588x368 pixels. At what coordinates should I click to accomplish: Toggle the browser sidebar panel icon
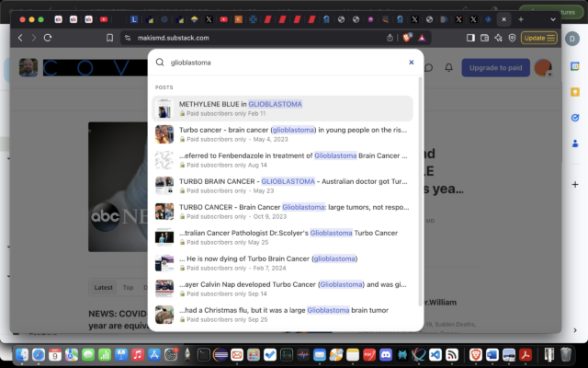coord(470,38)
